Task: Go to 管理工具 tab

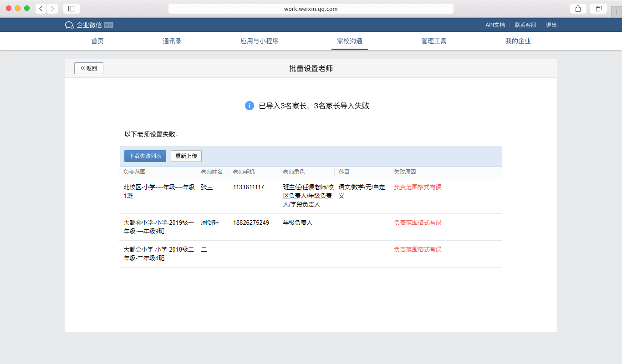Action: pos(434,41)
